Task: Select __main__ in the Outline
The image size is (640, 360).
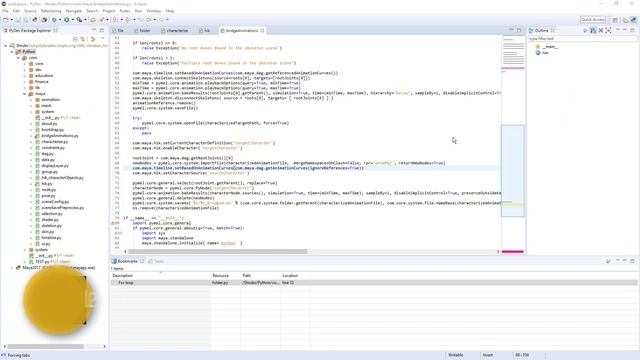Action: 550,47
